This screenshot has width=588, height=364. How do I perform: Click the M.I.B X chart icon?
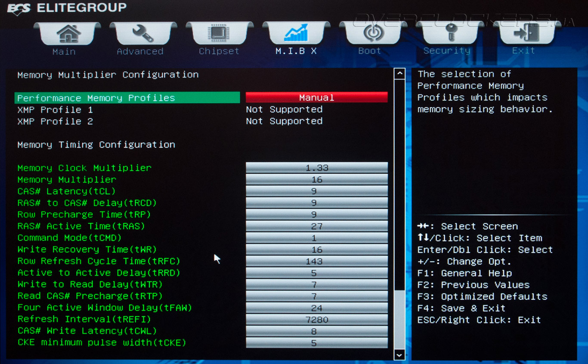click(296, 33)
